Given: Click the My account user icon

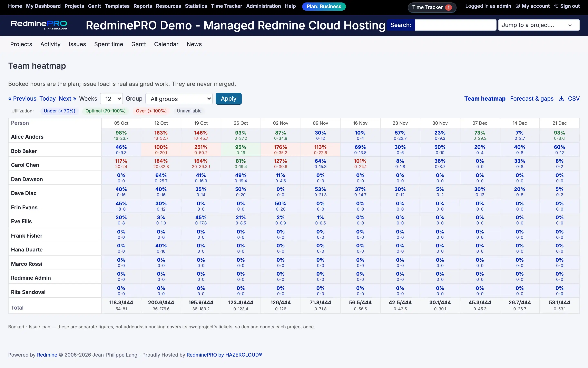Looking at the screenshot, I should pos(518,6).
